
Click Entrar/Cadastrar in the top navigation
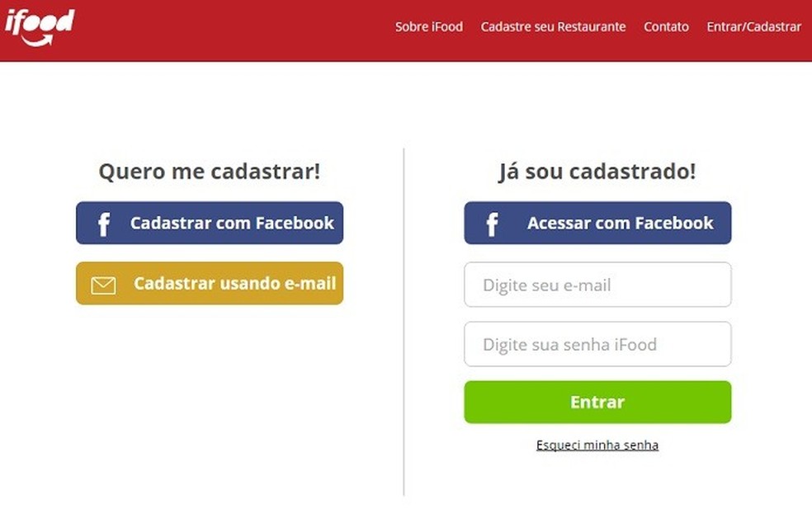pyautogui.click(x=753, y=26)
